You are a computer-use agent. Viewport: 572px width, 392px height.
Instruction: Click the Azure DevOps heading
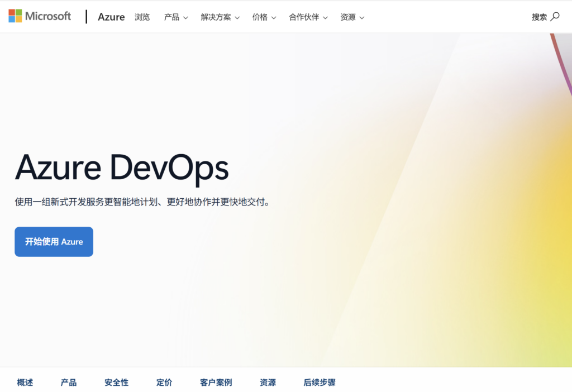pyautogui.click(x=122, y=168)
